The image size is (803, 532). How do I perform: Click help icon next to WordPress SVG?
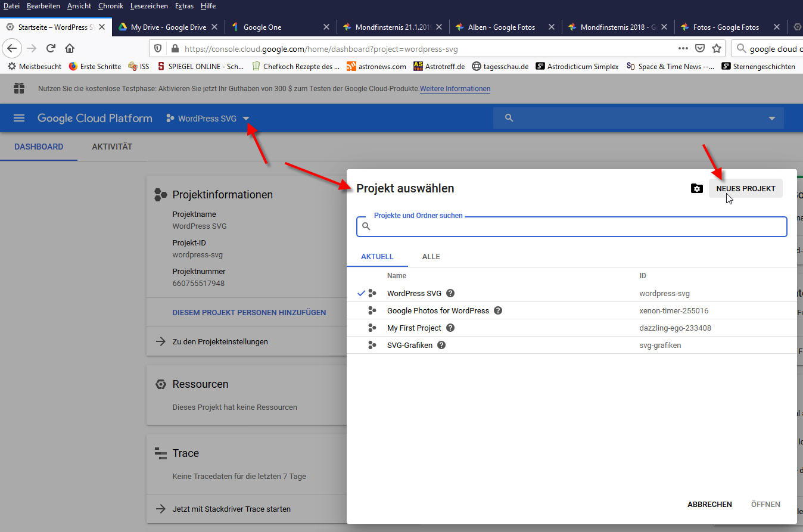point(450,293)
